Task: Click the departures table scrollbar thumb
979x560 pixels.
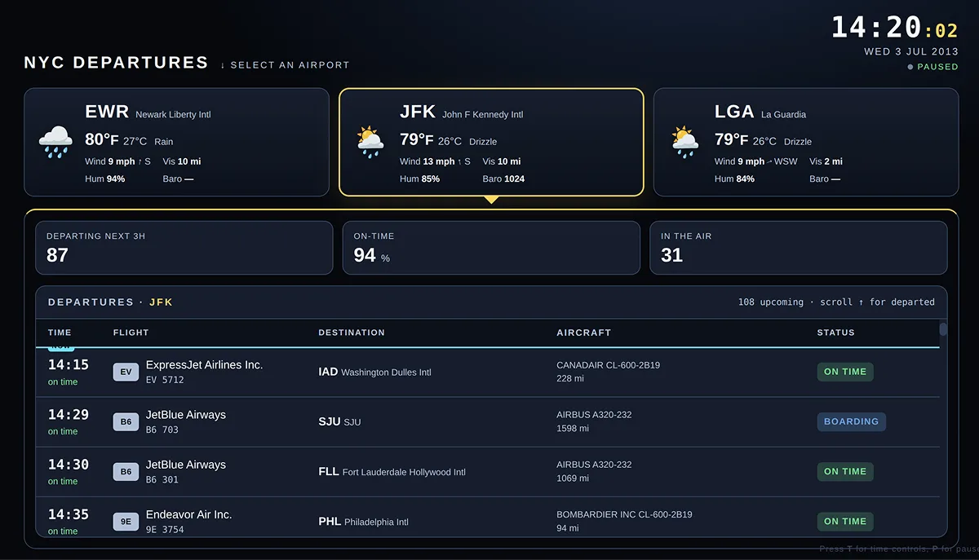Action: coord(943,329)
